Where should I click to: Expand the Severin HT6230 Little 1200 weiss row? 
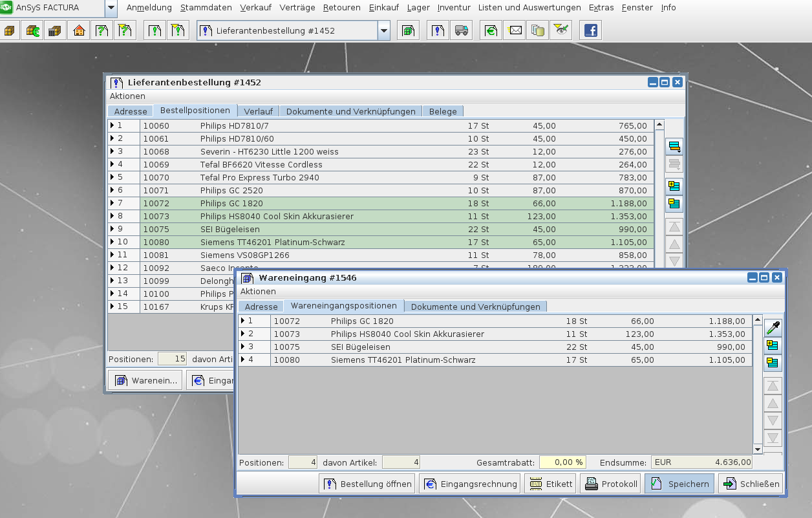[112, 151]
